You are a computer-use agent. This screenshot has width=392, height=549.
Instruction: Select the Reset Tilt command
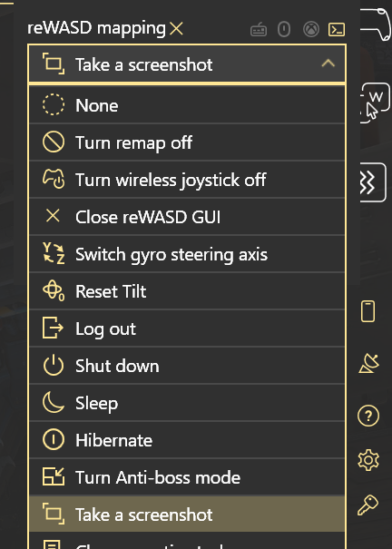[187, 291]
